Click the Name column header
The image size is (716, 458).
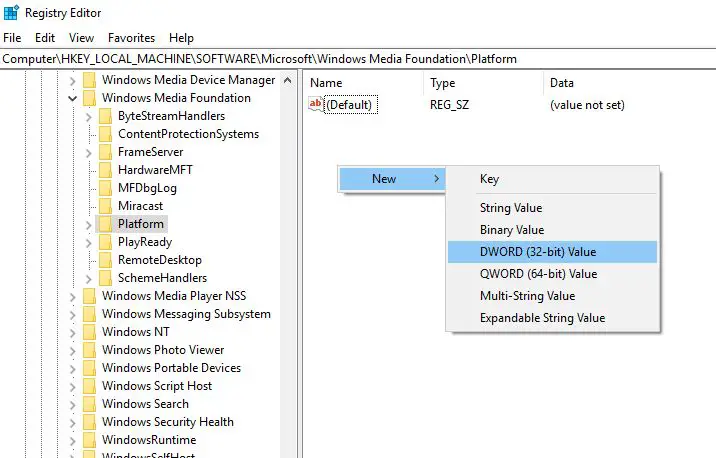pos(327,83)
